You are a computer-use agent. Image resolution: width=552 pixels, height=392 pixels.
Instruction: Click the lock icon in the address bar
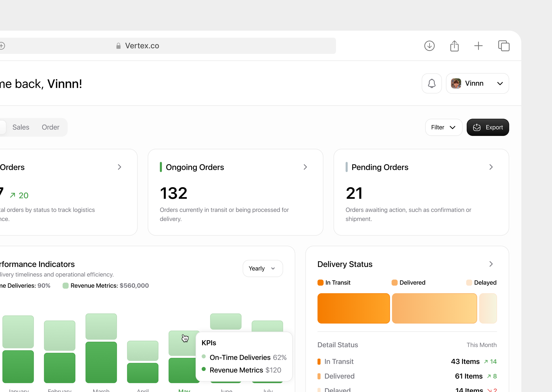[x=118, y=46]
